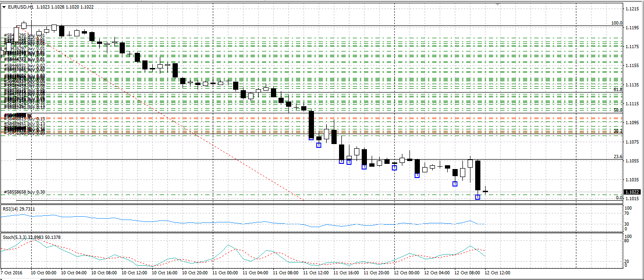Click order label #58558658 buy 0.30
Screen dimensions: 644x280
coord(25,192)
